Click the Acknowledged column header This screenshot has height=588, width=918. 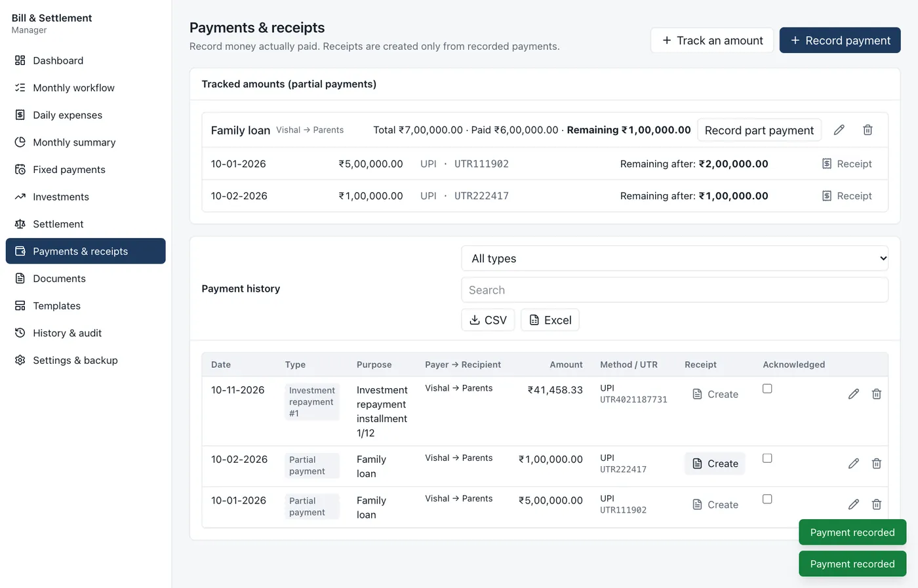coord(794,364)
